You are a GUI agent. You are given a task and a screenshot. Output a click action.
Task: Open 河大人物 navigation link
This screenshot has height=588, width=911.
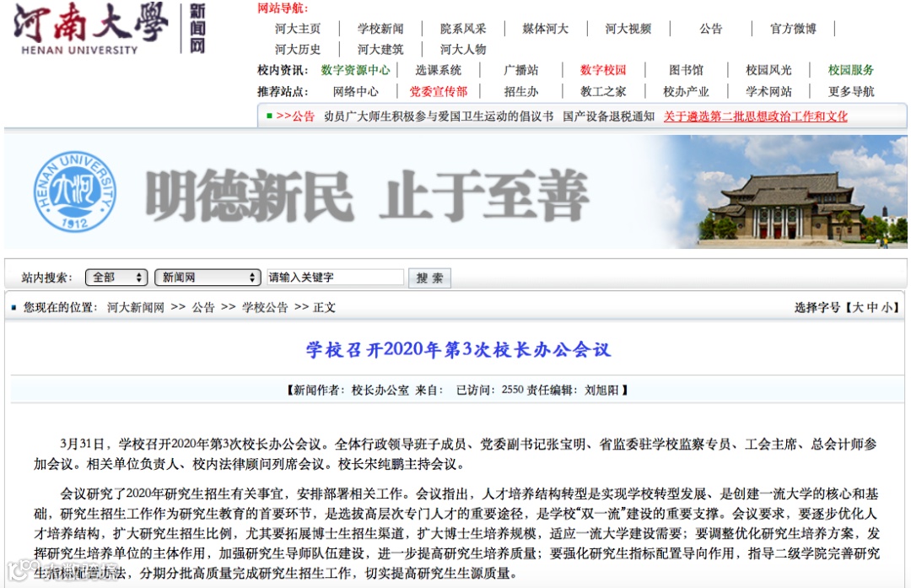click(x=462, y=50)
